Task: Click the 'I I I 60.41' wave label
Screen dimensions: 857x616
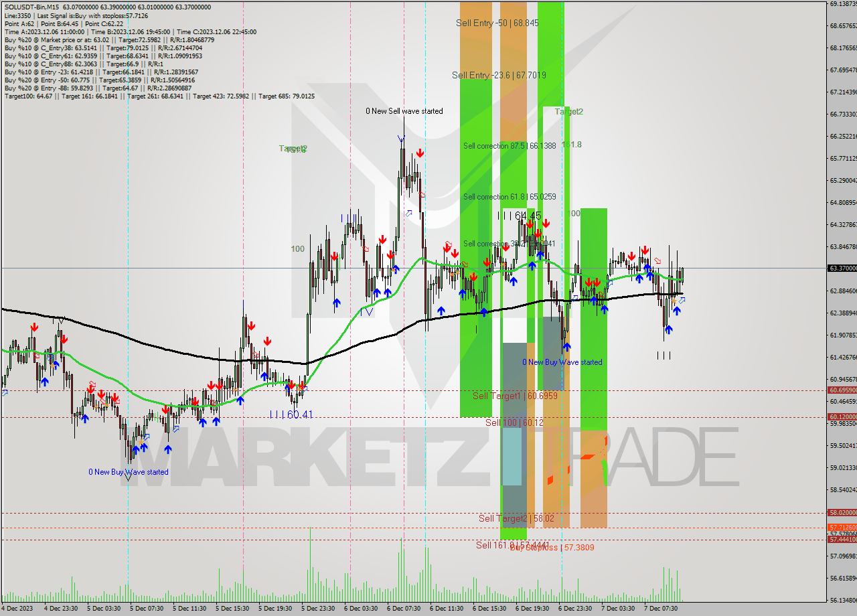Action: (x=291, y=415)
